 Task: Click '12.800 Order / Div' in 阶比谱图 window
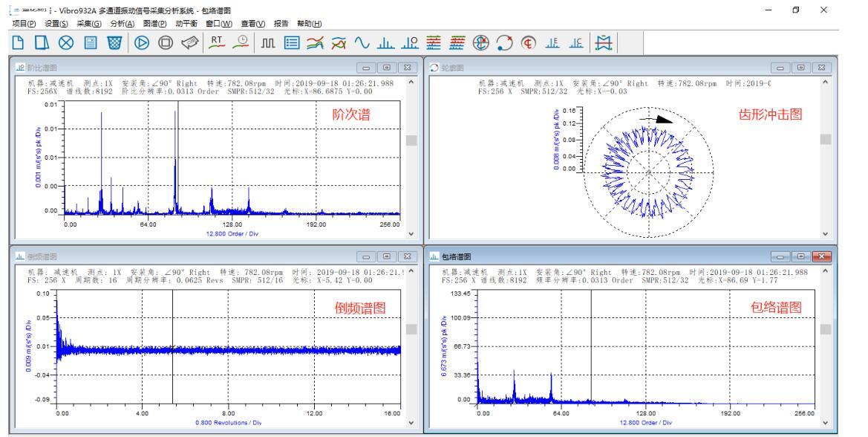click(232, 233)
